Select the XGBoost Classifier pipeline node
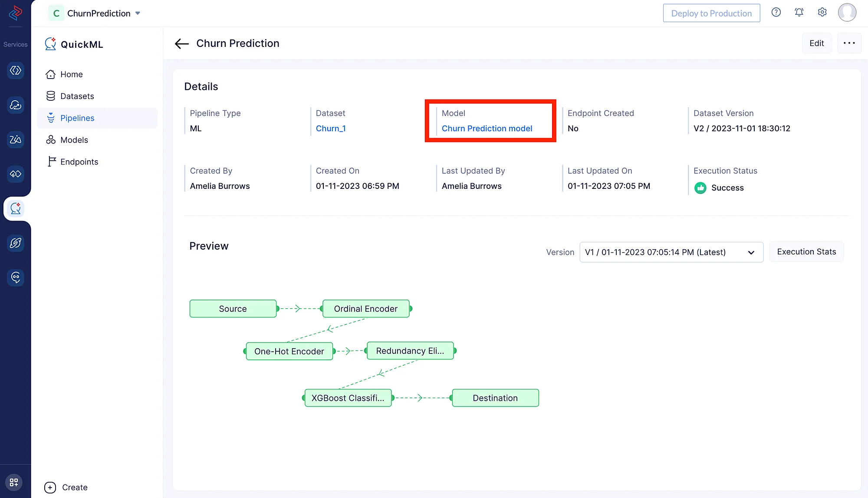The height and width of the screenshot is (498, 868). 348,398
